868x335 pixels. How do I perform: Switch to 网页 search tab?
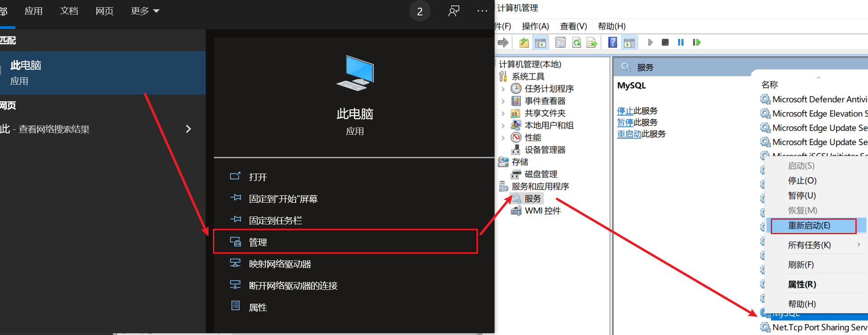click(x=104, y=11)
